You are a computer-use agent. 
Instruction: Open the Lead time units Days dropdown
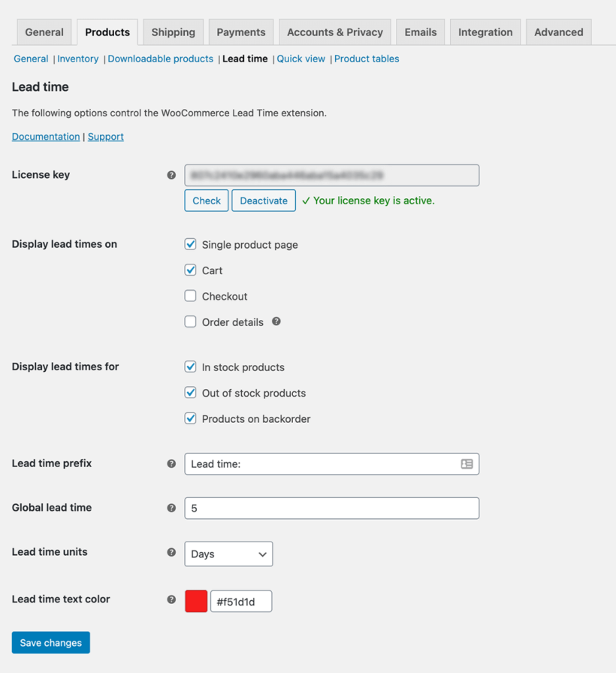click(x=228, y=554)
